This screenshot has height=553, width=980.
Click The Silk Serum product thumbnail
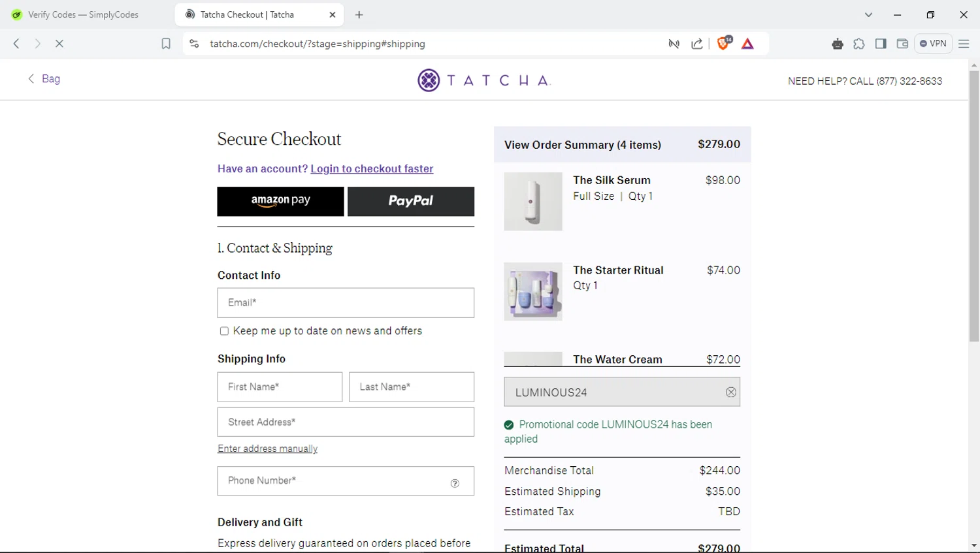(x=533, y=201)
